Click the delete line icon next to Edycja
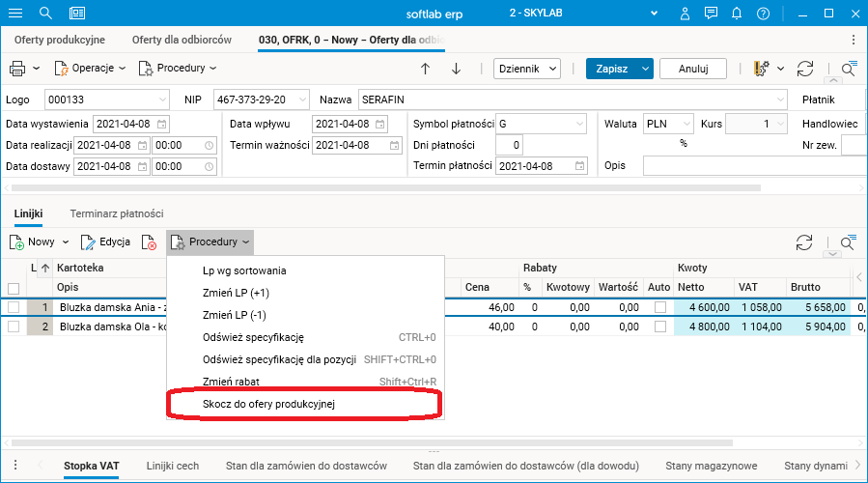 coord(149,242)
